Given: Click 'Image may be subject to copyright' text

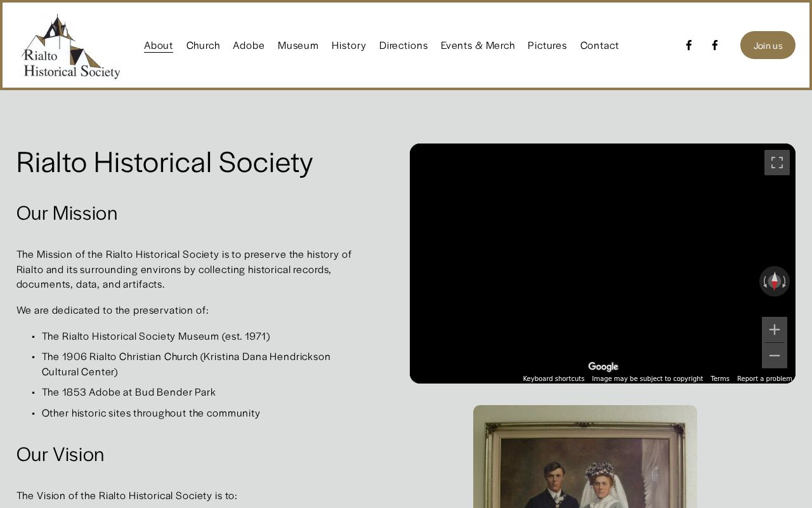Looking at the screenshot, I should point(648,378).
